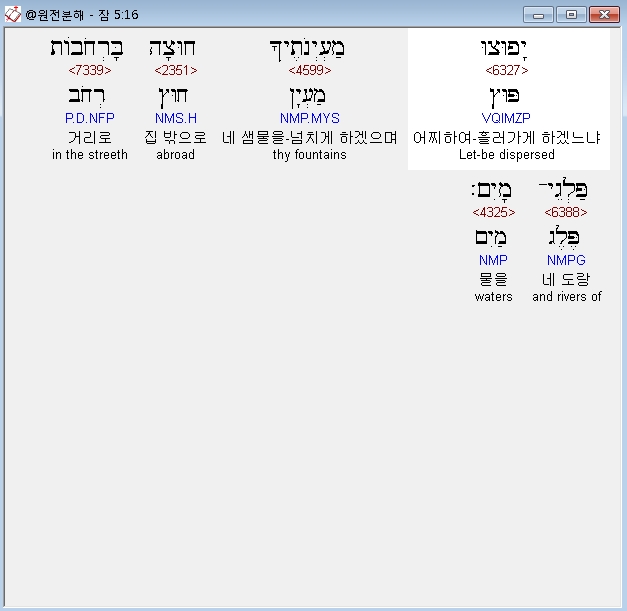Viewport: 627px width, 611px height.
Task: Click the Hebrew word above <6327>
Action: [x=503, y=49]
